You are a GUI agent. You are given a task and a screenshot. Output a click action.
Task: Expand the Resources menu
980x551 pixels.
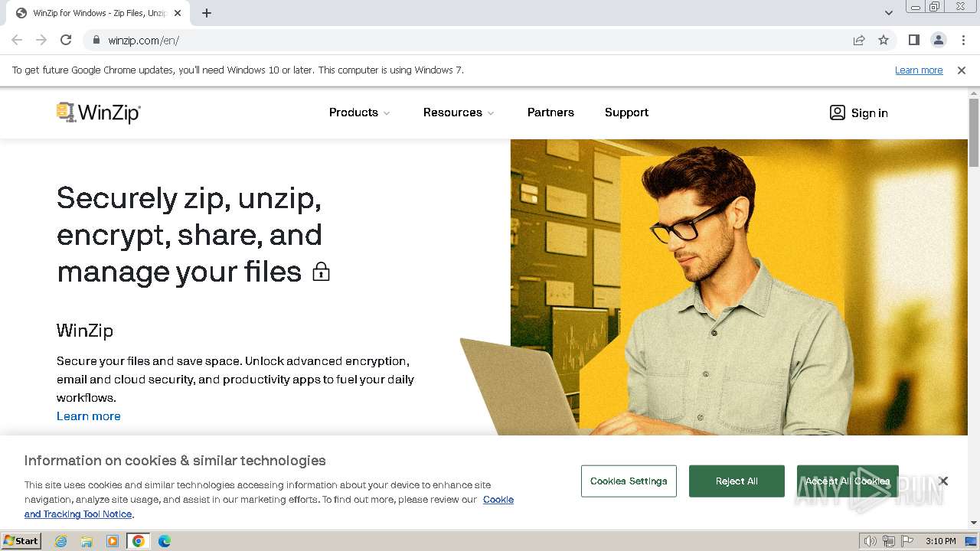[459, 112]
